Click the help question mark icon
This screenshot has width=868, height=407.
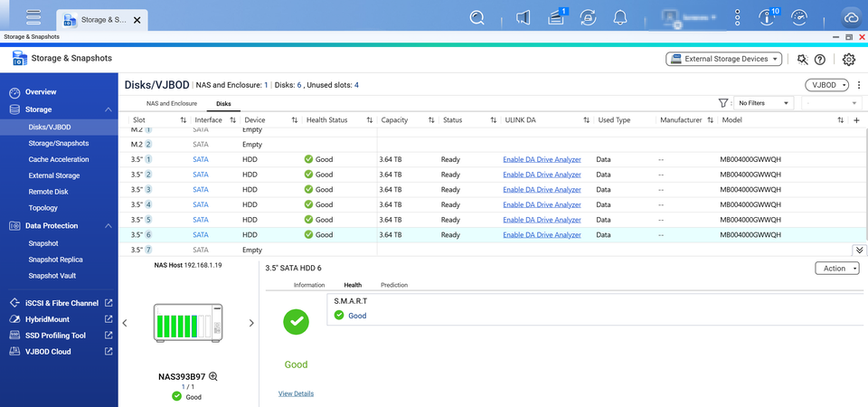pyautogui.click(x=820, y=60)
